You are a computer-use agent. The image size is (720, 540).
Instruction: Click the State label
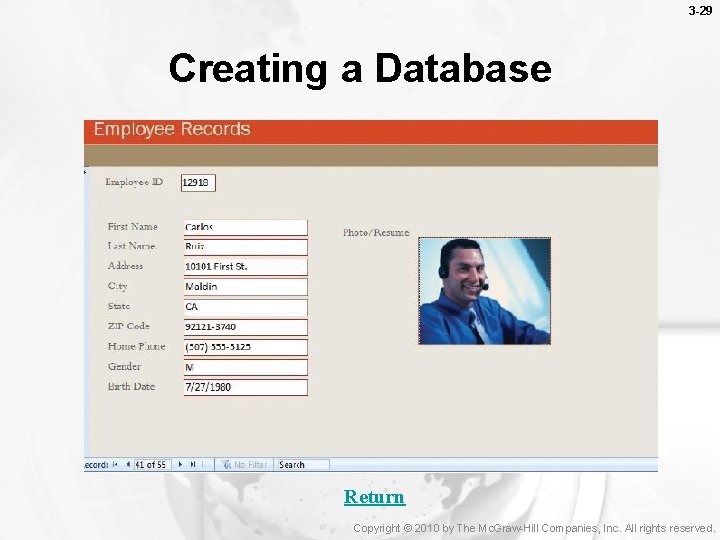[118, 306]
